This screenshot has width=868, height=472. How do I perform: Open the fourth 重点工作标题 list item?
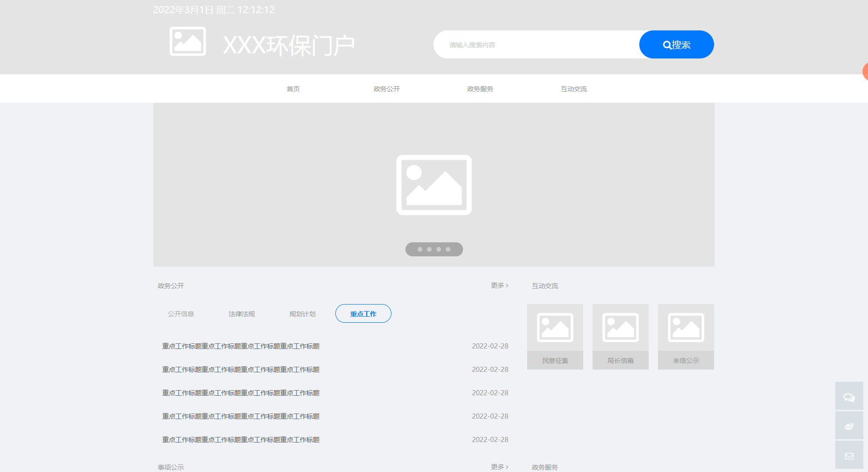[x=241, y=416]
